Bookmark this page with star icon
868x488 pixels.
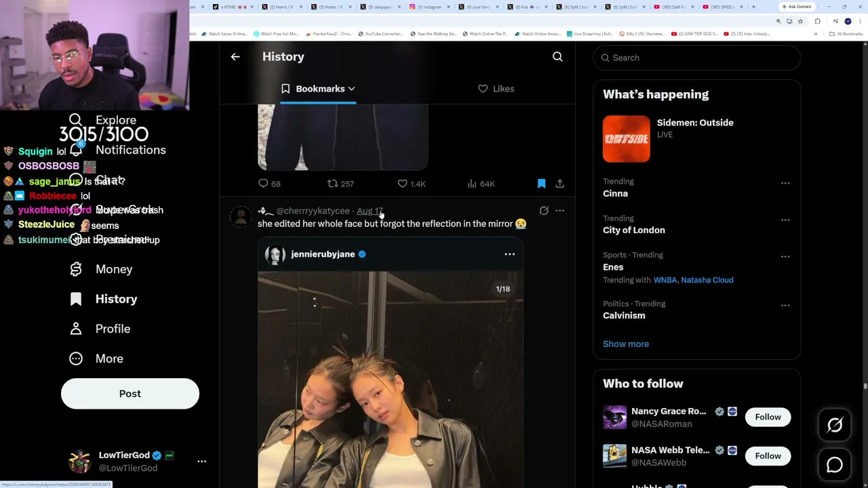[x=800, y=21]
